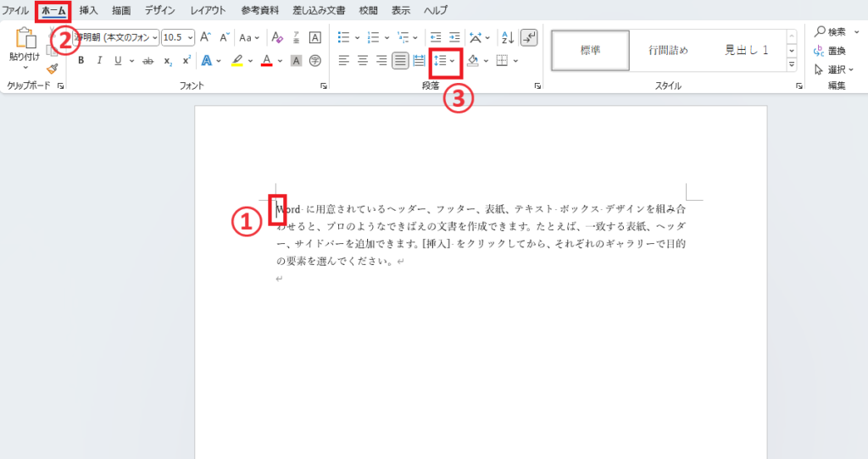
Task: Toggle show paragraph marks button
Action: pyautogui.click(x=528, y=37)
